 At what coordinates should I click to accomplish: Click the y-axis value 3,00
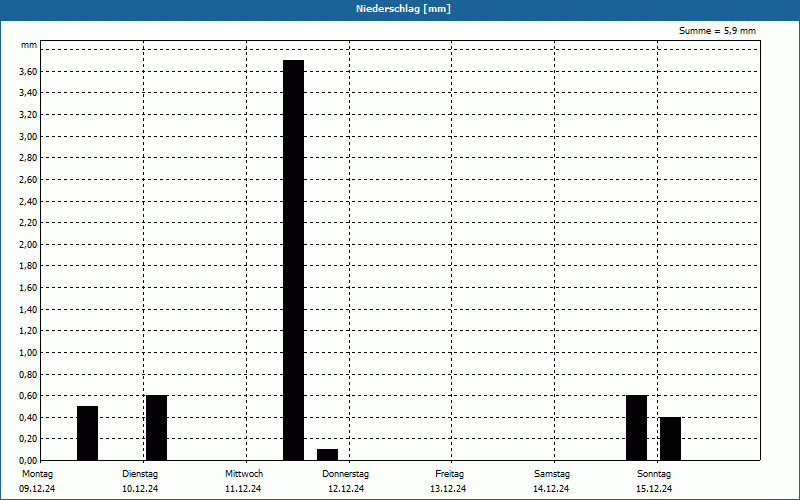(28, 137)
